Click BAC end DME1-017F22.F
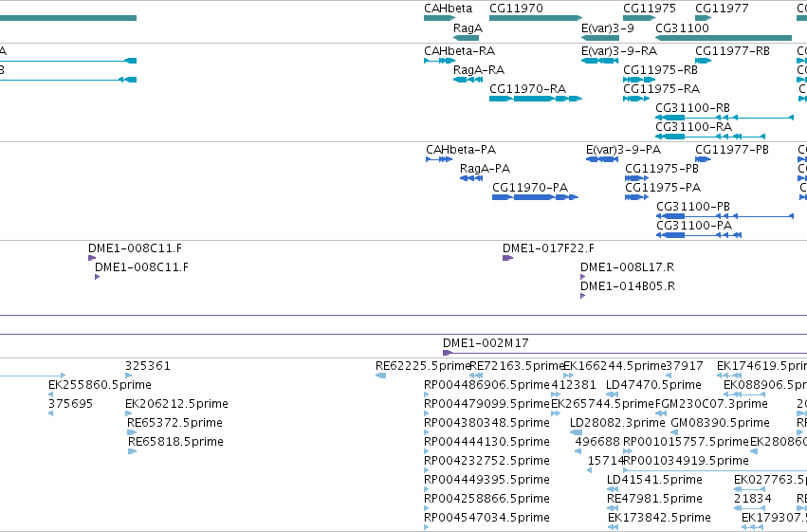The width and height of the screenshot is (807, 532). point(507,258)
